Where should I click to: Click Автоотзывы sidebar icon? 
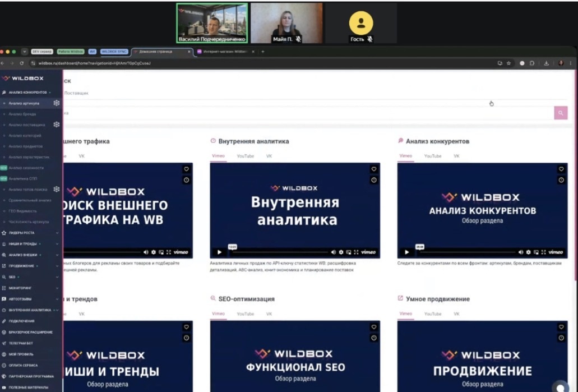pos(4,299)
